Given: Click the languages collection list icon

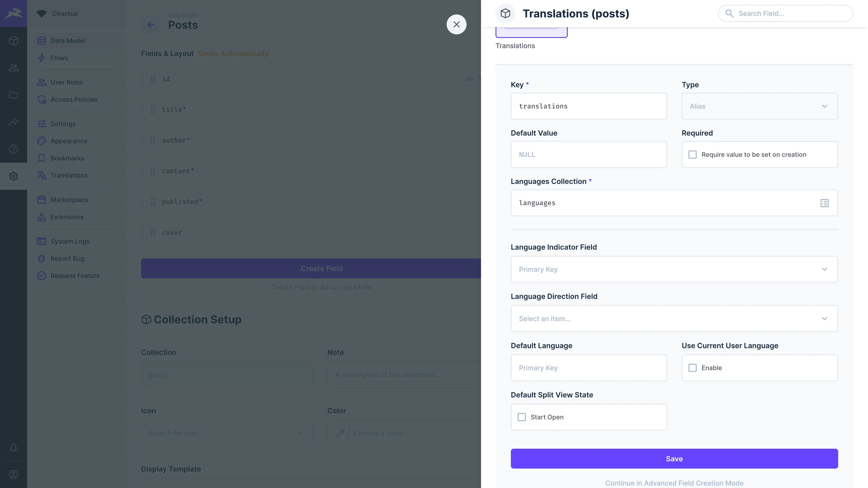Looking at the screenshot, I should click(x=824, y=203).
